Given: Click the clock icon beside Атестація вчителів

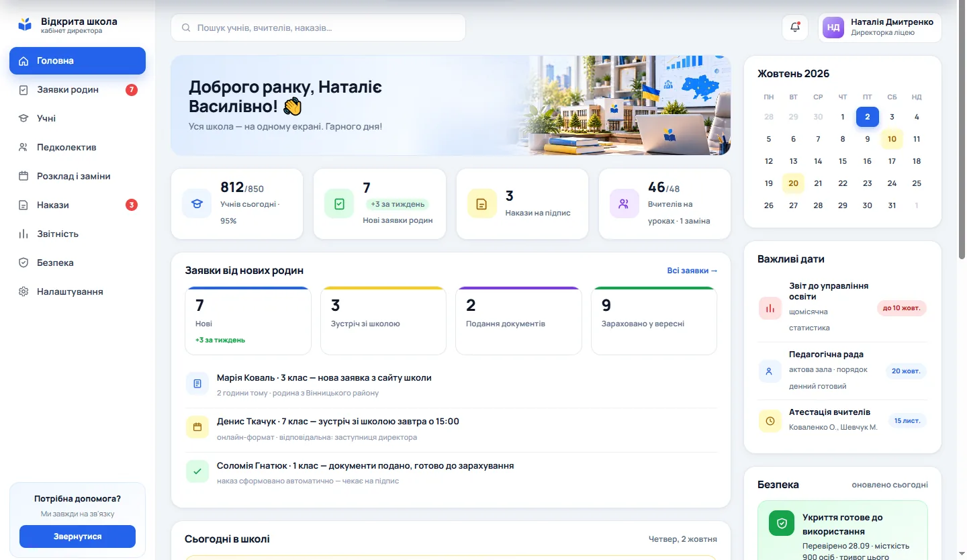Looking at the screenshot, I should coord(770,421).
